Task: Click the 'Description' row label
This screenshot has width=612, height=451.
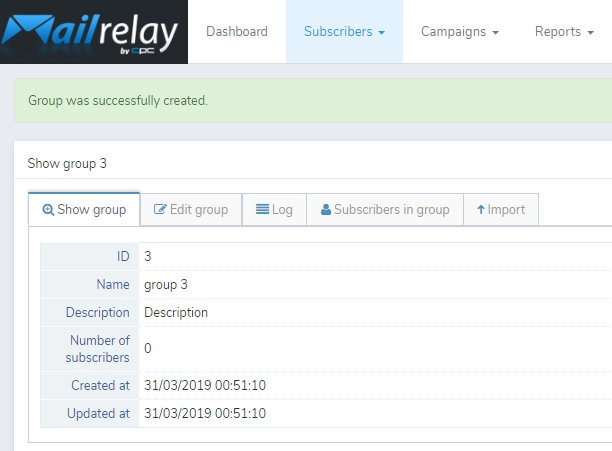Action: (98, 313)
